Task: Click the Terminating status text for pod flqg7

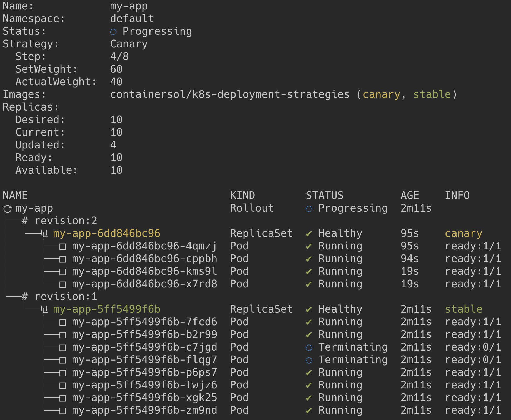Action: coord(353,360)
